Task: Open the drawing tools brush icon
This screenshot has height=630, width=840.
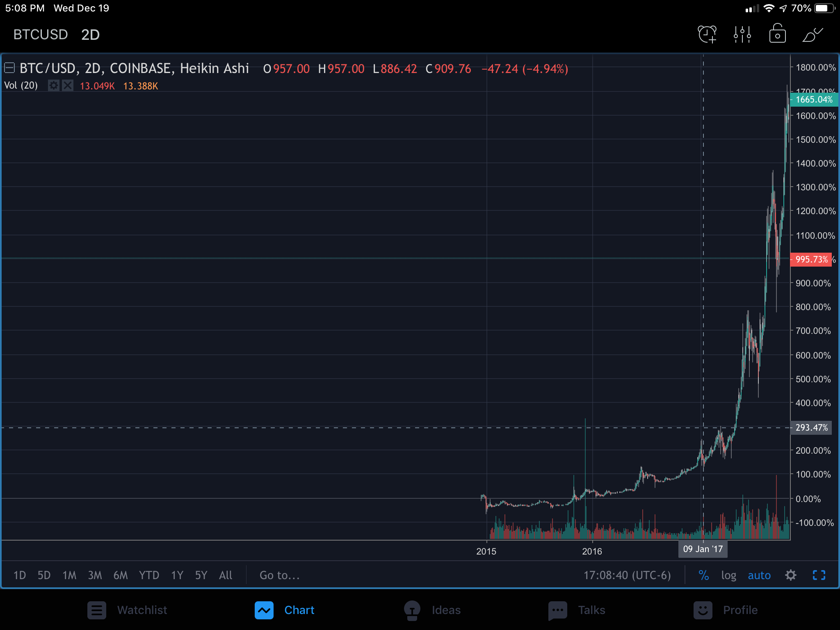Action: pos(812,34)
